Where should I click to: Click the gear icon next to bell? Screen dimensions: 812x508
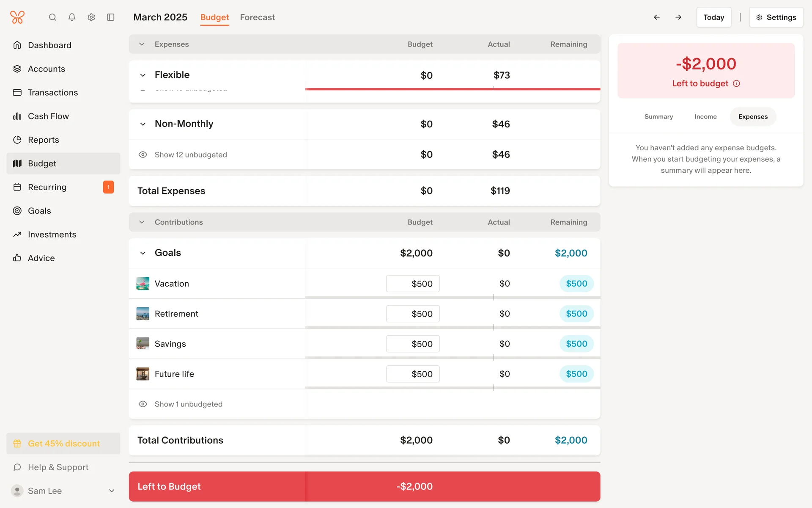tap(91, 17)
